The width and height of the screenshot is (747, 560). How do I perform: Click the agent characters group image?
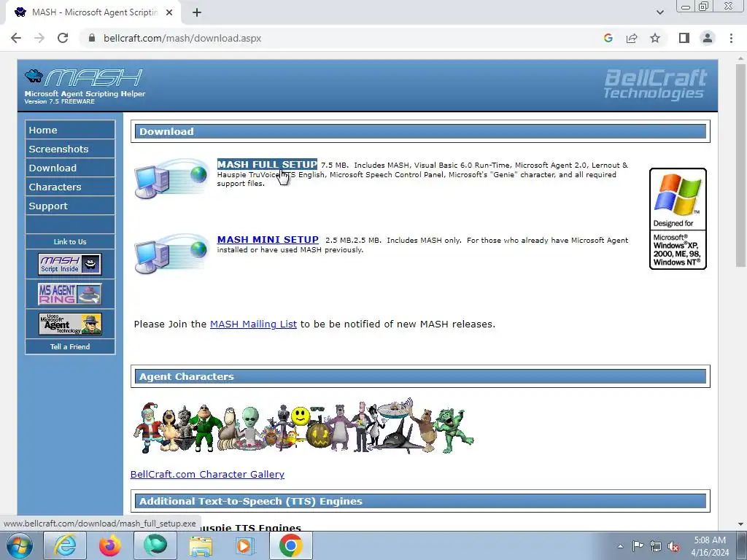click(303, 427)
